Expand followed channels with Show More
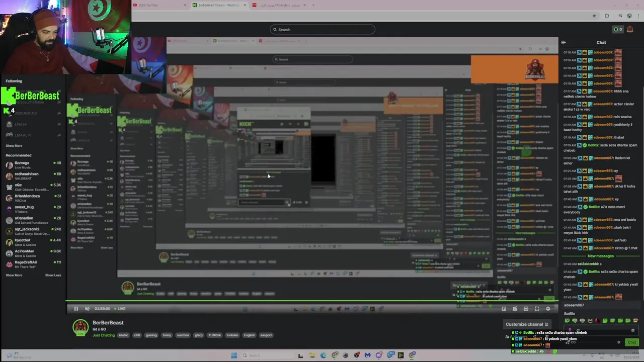This screenshot has width=644, height=362. [x=14, y=146]
